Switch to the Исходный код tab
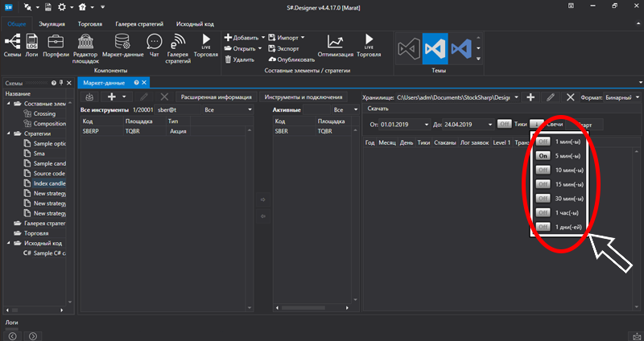Viewport: 644px width, 341px height. point(196,24)
